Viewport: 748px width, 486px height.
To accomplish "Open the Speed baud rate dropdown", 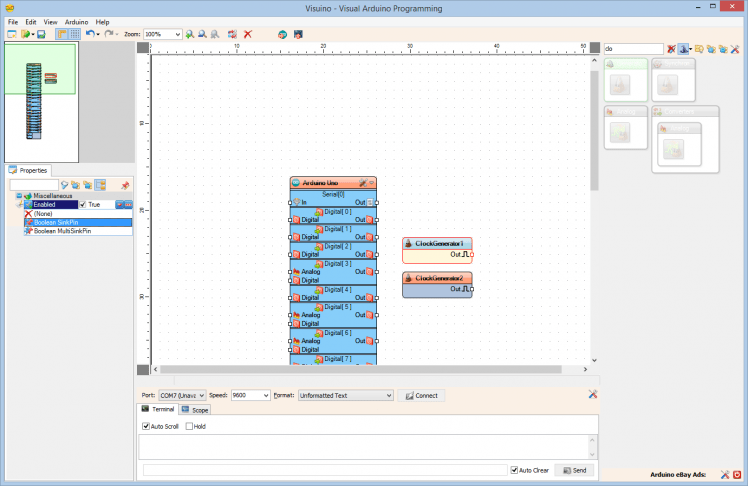I will pyautogui.click(x=266, y=395).
